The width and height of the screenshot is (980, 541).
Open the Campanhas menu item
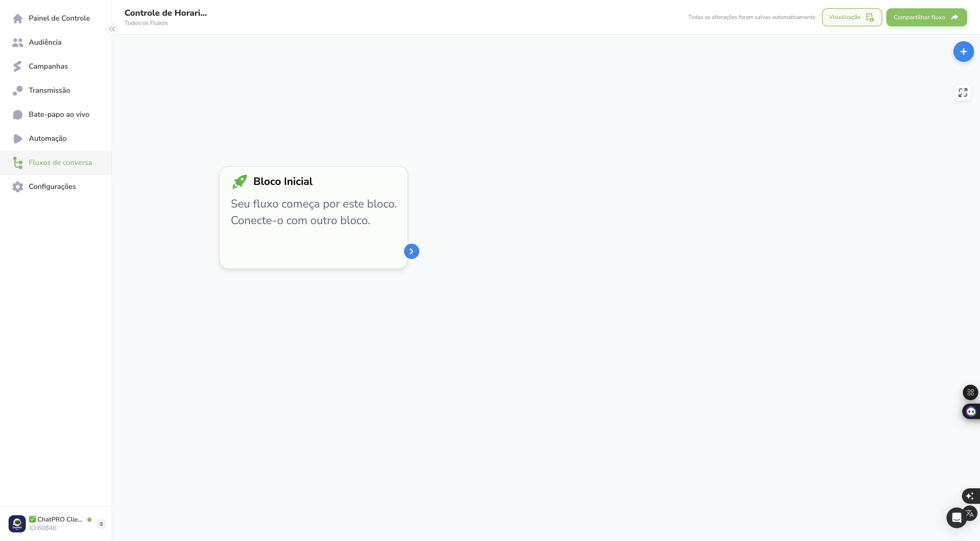(56, 66)
